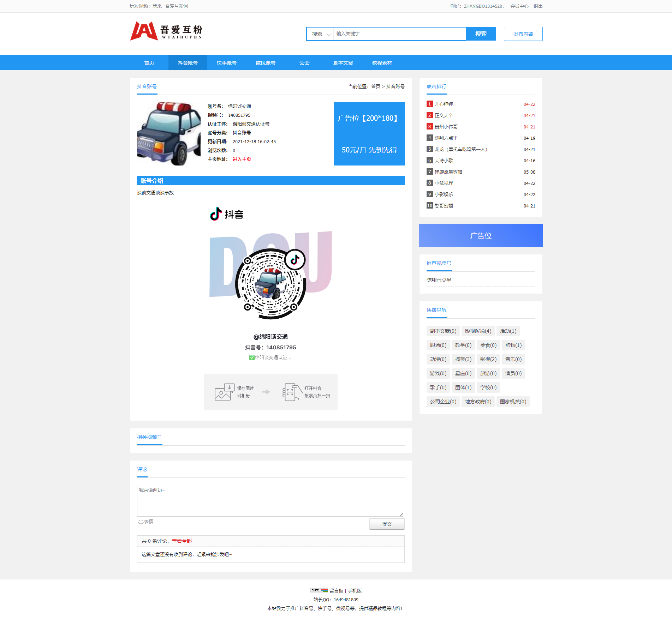This screenshot has height=620, width=672.
Task: Go to the 首页 nav tab
Action: click(149, 63)
